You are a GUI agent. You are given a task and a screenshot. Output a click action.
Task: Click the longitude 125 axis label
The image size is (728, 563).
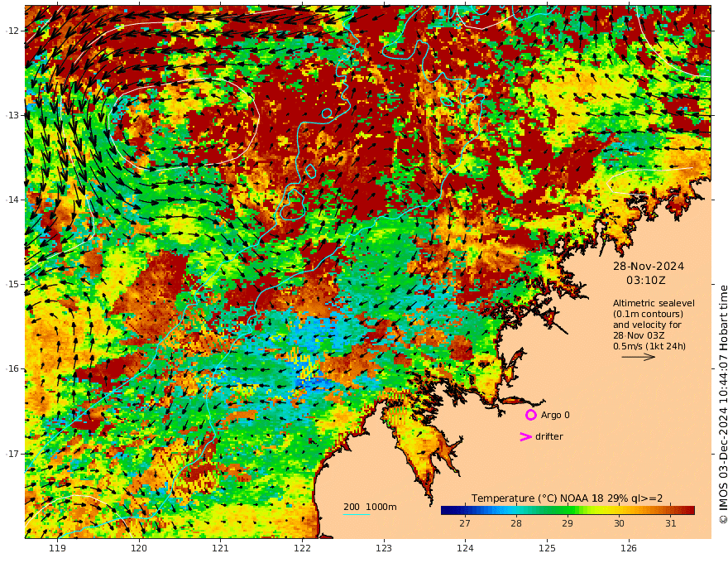coord(547,549)
